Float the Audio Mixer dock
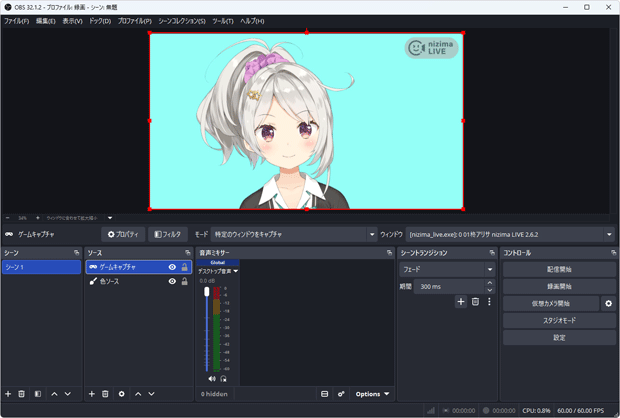This screenshot has height=418, width=620. 389,253
